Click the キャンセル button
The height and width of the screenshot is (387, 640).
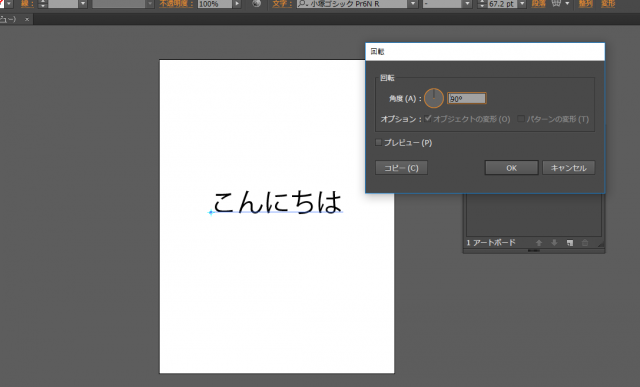coord(569,168)
